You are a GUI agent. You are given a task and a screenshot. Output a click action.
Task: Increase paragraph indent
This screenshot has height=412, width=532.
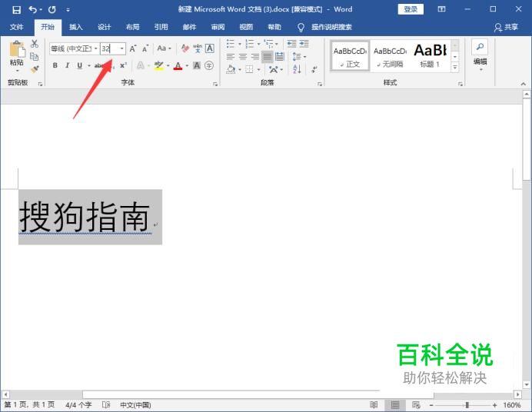pyautogui.click(x=304, y=44)
